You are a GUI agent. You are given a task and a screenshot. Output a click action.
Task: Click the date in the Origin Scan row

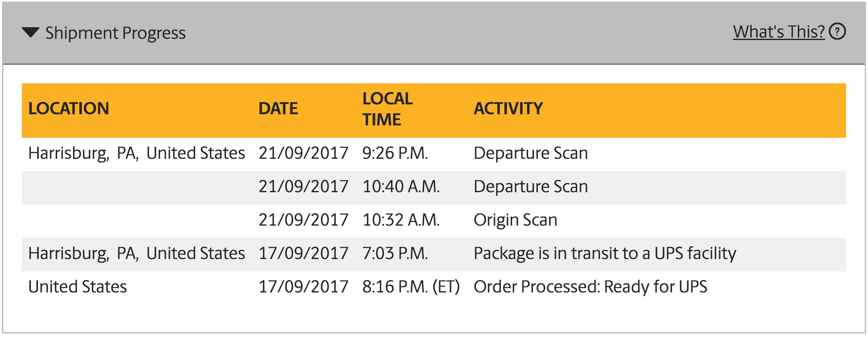coord(304,220)
